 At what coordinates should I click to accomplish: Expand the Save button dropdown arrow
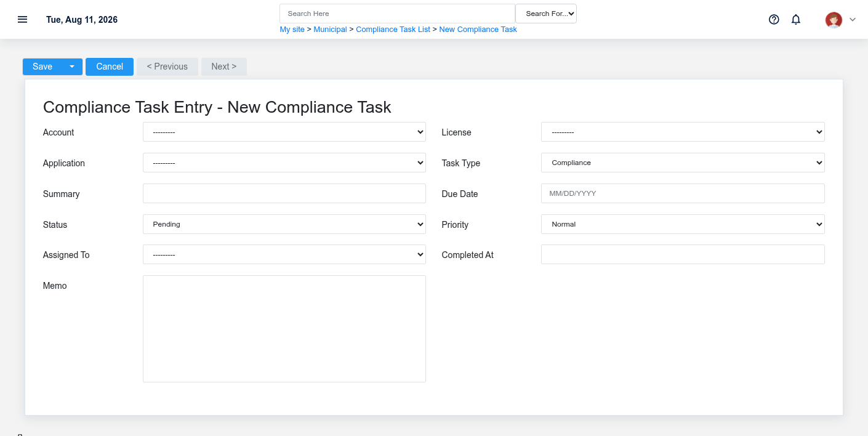click(72, 67)
